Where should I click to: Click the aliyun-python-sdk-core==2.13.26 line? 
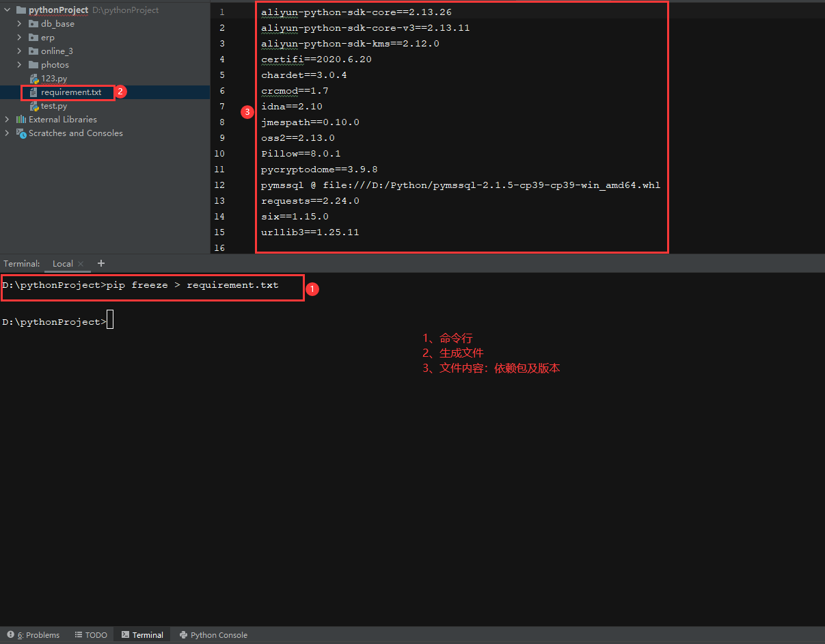(x=356, y=12)
